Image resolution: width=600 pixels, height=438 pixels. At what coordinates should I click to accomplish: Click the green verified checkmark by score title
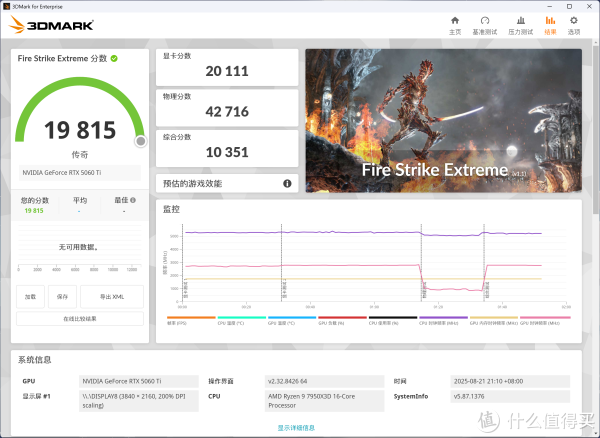click(114, 58)
